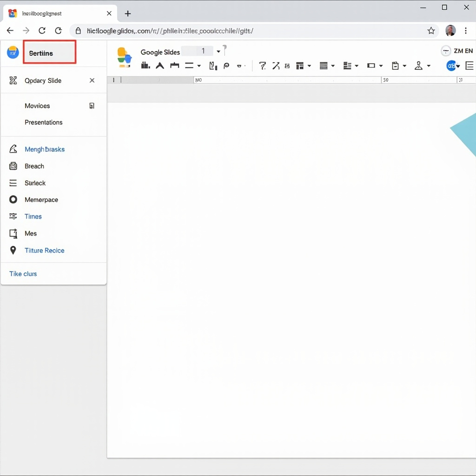Expand the text columns dropdown arrow
476x476 pixels.
point(357,66)
